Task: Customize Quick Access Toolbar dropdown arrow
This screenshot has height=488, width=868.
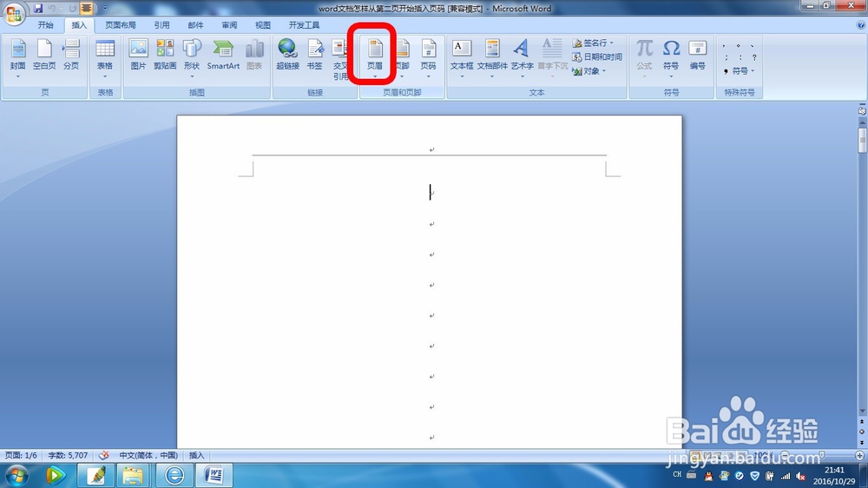Action: (105, 9)
